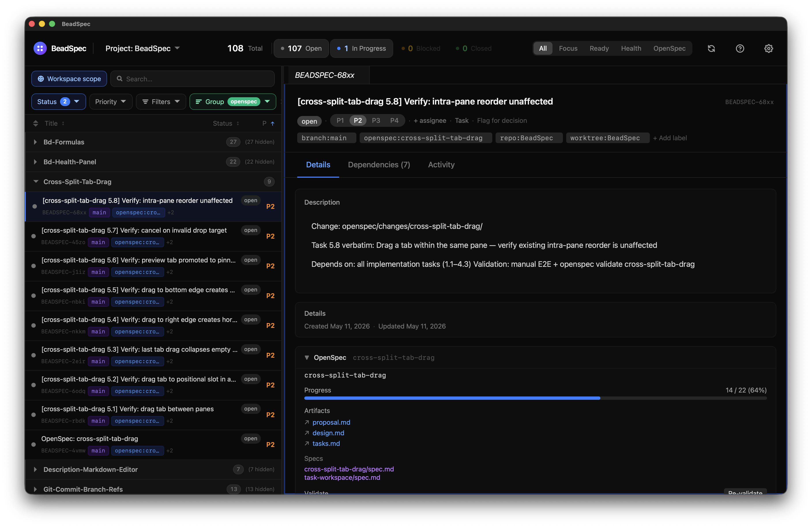This screenshot has width=812, height=527.
Task: Expand Git-Commit-Branch-Refs group
Action: [x=36, y=489]
